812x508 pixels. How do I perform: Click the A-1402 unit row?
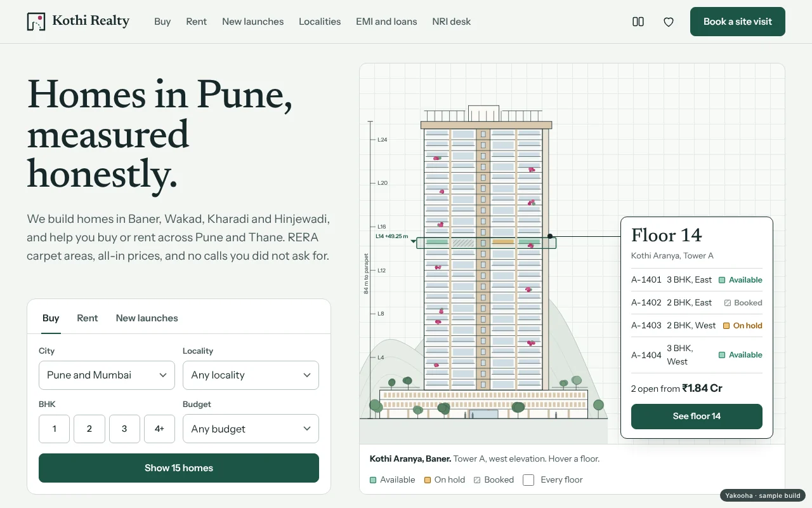coord(697,303)
